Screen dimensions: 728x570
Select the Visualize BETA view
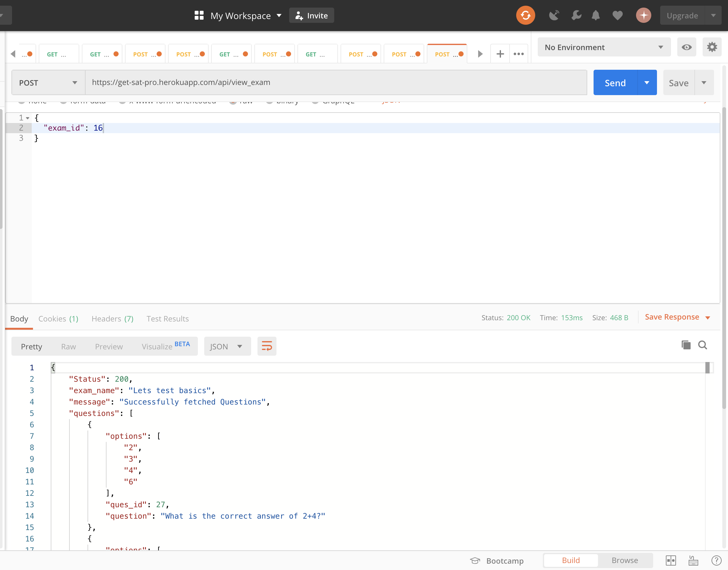(166, 346)
